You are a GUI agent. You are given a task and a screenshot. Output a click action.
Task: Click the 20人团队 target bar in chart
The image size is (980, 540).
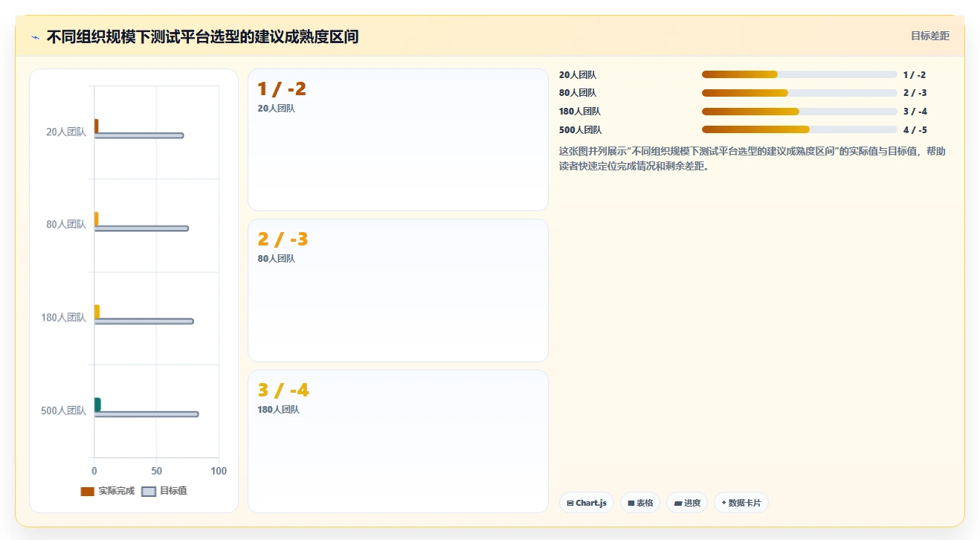pyautogui.click(x=139, y=135)
